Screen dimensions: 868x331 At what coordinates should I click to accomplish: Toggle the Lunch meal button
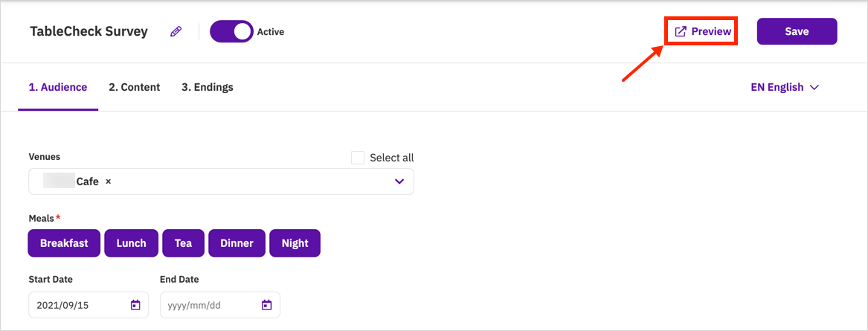pyautogui.click(x=131, y=243)
